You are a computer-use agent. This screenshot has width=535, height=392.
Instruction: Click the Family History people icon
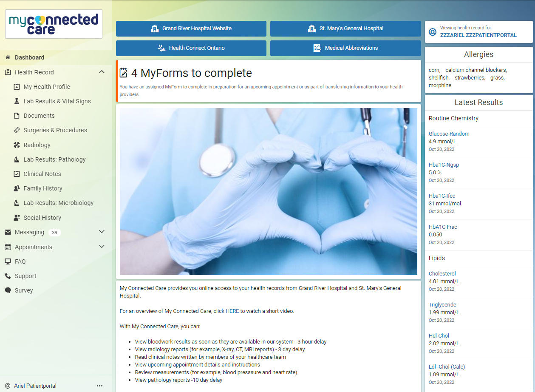click(17, 188)
